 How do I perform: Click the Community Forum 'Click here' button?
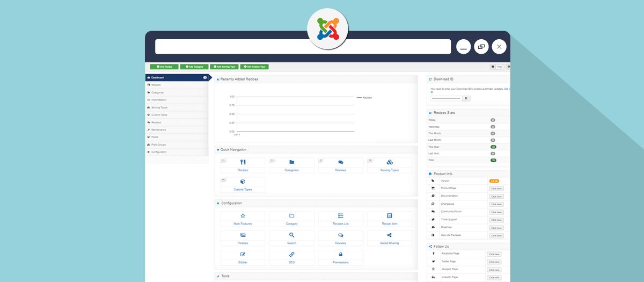496,212
